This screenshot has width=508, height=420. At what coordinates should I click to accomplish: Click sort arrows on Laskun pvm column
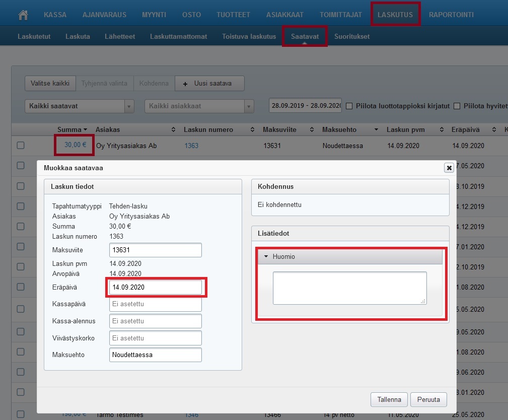[x=442, y=130]
